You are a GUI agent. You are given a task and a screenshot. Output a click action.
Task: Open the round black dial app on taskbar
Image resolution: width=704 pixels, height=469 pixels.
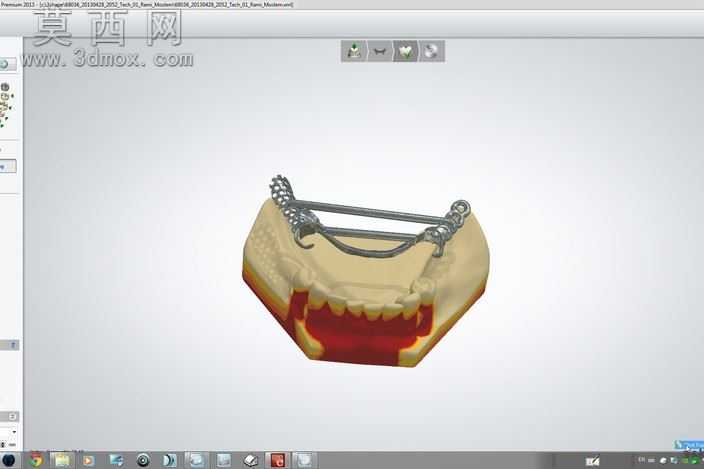tap(143, 460)
